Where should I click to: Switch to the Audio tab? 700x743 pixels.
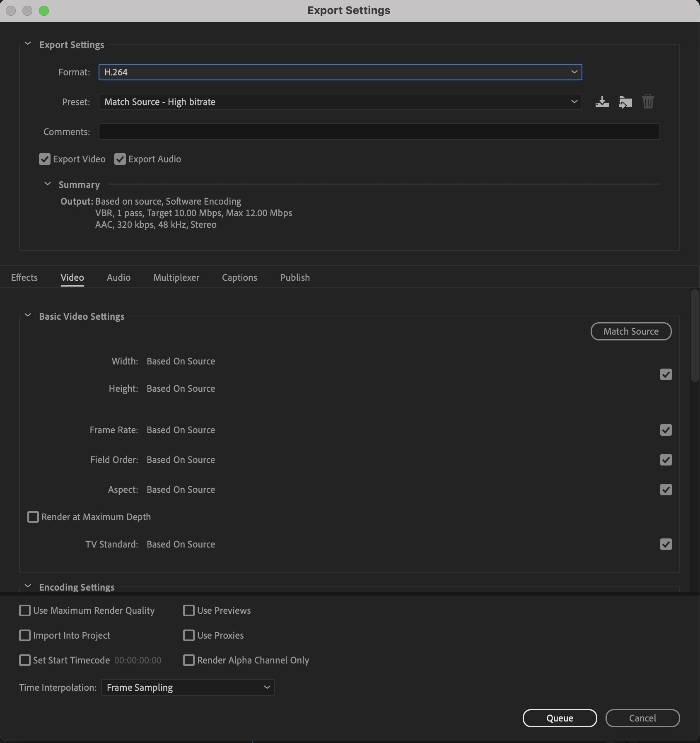118,277
